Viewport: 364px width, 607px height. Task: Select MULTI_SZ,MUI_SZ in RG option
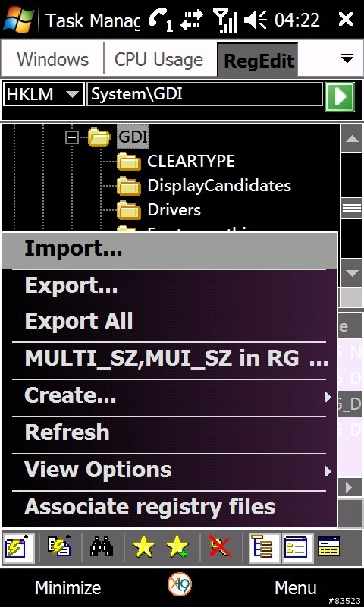(169, 359)
